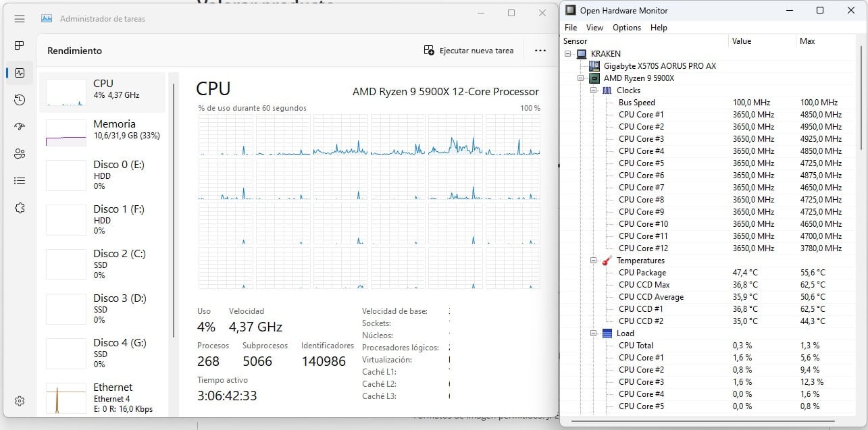Click Ejecutar nueva tarea button

coord(469,51)
